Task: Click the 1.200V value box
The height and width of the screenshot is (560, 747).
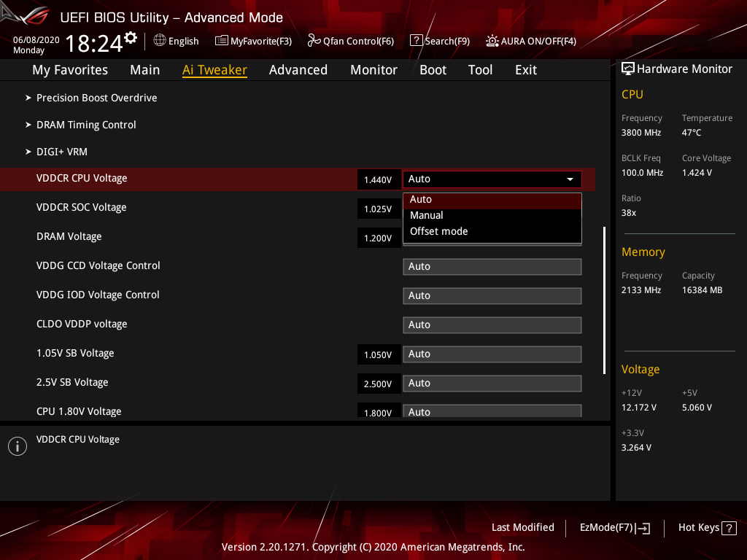Action: tap(379, 238)
